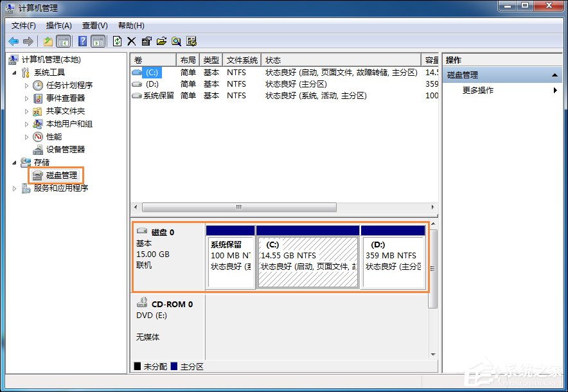Collapse the 存储 tree node
Image resolution: width=568 pixels, height=392 pixels.
click(x=15, y=162)
